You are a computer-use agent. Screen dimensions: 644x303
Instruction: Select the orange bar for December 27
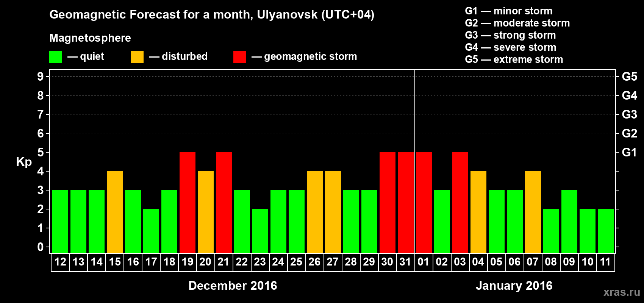[333, 212]
